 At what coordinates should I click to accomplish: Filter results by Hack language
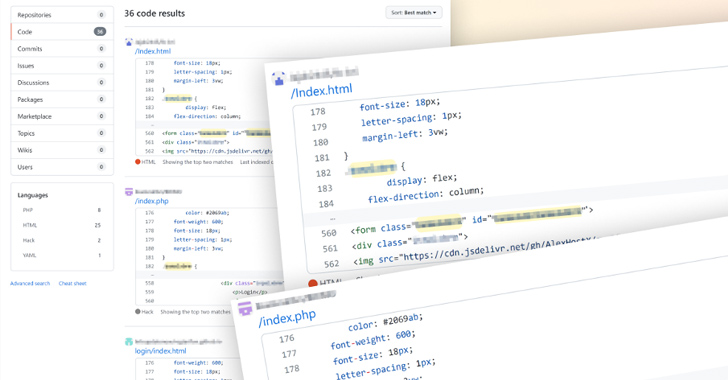(x=62, y=240)
